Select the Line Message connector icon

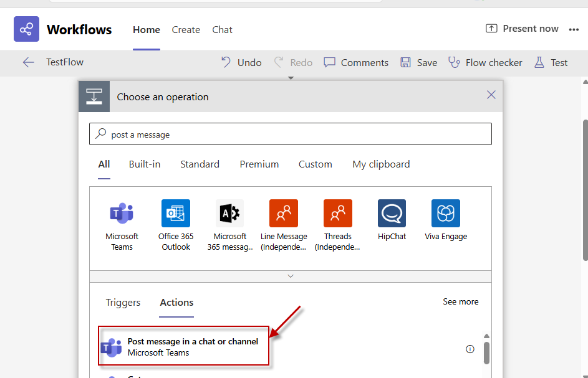tap(284, 214)
